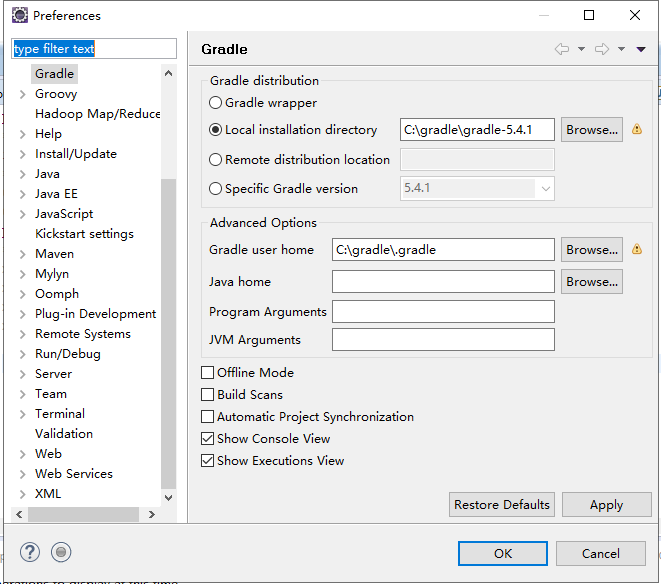Select Terminal in the preferences tree
The height and width of the screenshot is (584, 661).
(59, 414)
